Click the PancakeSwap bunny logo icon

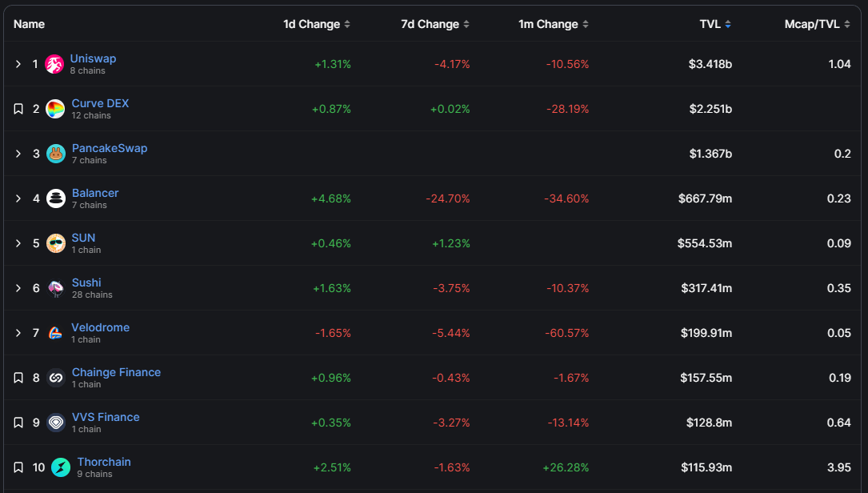pyautogui.click(x=56, y=154)
